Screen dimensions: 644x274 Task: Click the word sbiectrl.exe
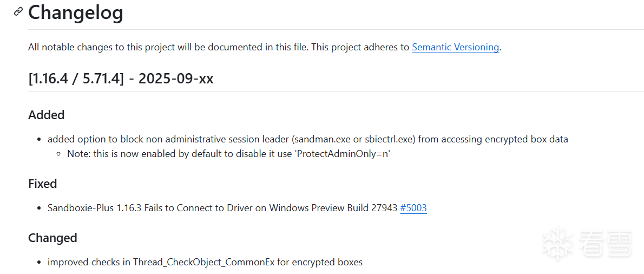(389, 139)
